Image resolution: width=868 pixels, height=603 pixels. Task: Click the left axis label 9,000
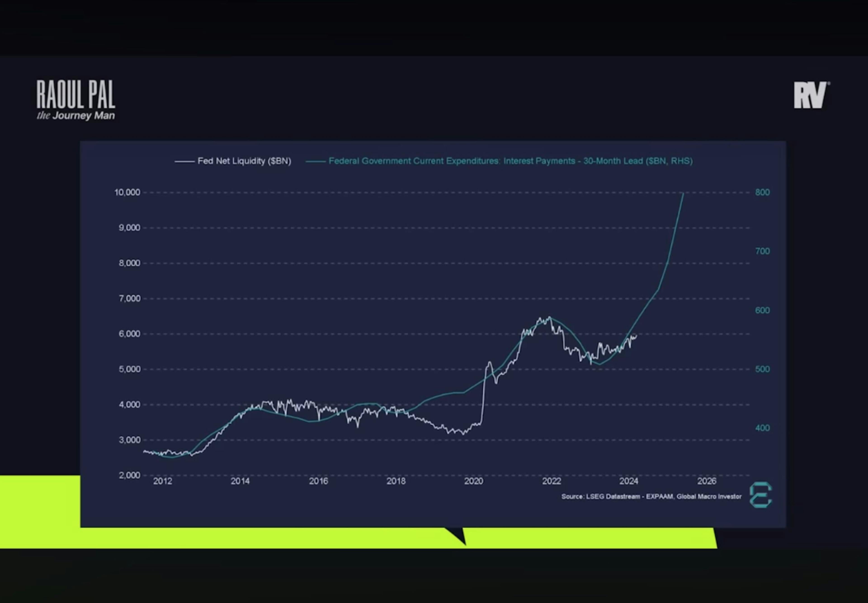point(129,228)
